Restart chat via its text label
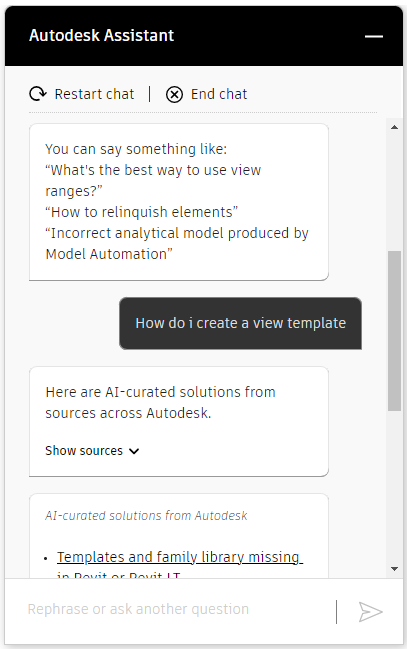This screenshot has height=649, width=407. click(x=94, y=94)
